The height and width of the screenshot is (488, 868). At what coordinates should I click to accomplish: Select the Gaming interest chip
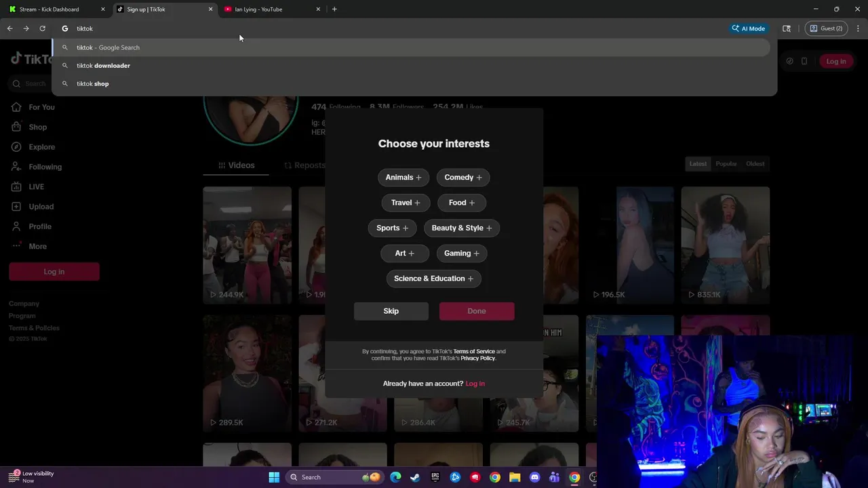[462, 253]
